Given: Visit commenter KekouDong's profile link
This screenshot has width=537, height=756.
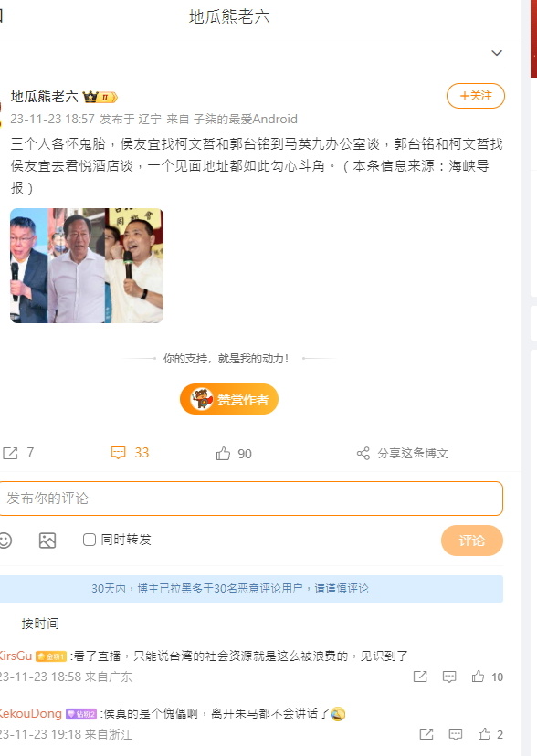Looking at the screenshot, I should click(30, 713).
